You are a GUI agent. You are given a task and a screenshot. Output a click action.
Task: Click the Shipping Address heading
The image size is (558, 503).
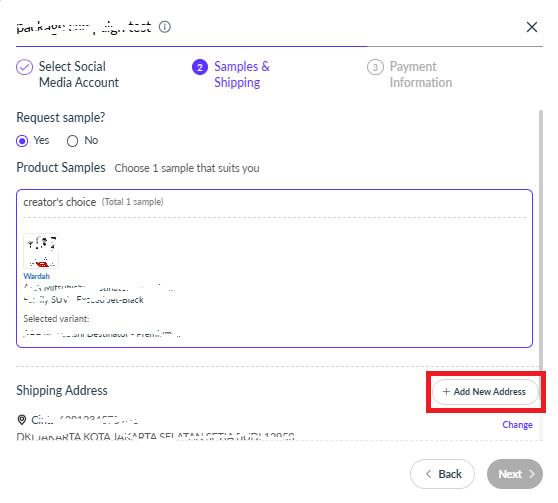tap(62, 391)
